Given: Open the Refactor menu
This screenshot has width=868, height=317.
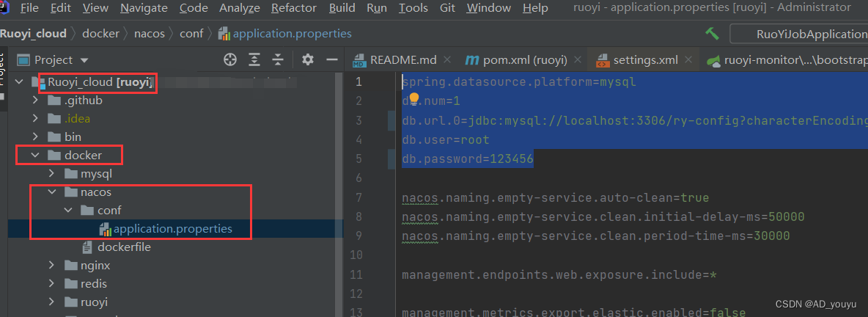Looking at the screenshot, I should click(294, 8).
